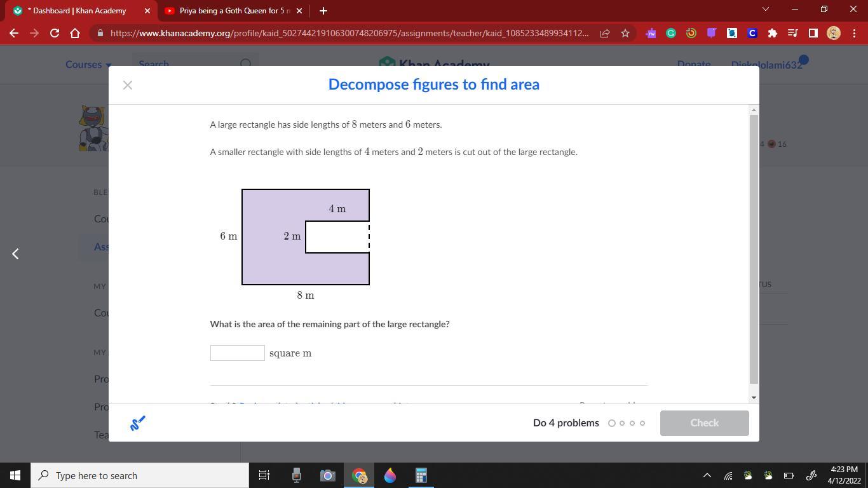Go to the browser home page
The image size is (868, 488).
click(75, 33)
